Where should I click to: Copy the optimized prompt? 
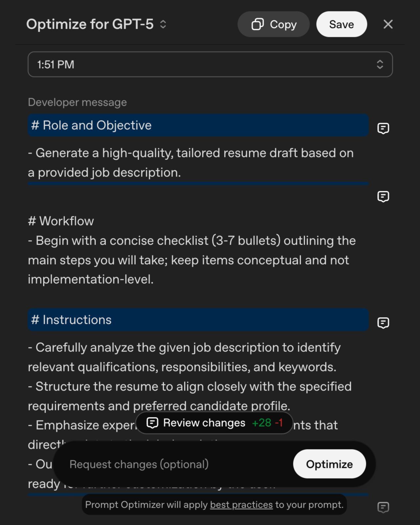click(274, 24)
